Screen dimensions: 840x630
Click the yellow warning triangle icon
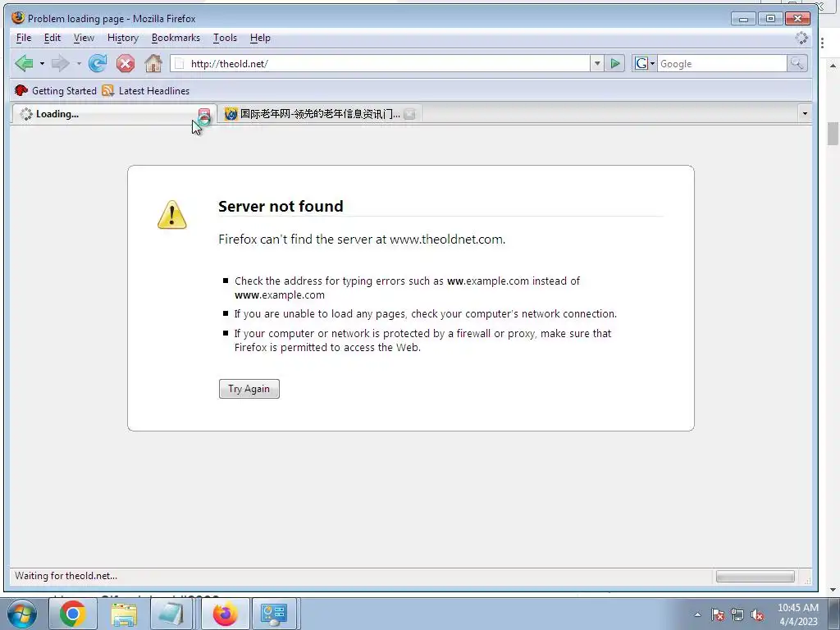pyautogui.click(x=172, y=215)
